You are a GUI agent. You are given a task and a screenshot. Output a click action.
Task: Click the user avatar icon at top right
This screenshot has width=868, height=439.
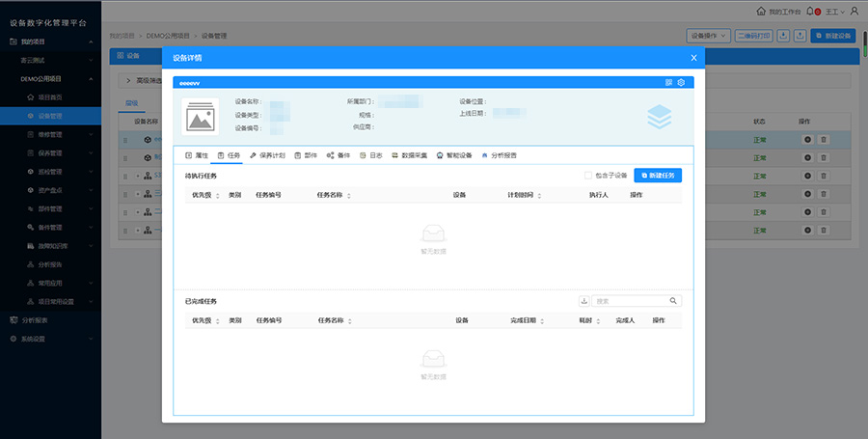[x=854, y=11]
